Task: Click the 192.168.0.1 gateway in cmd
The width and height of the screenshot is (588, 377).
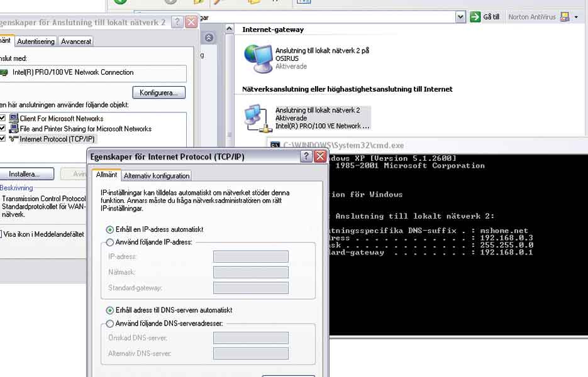Action: 507,252
